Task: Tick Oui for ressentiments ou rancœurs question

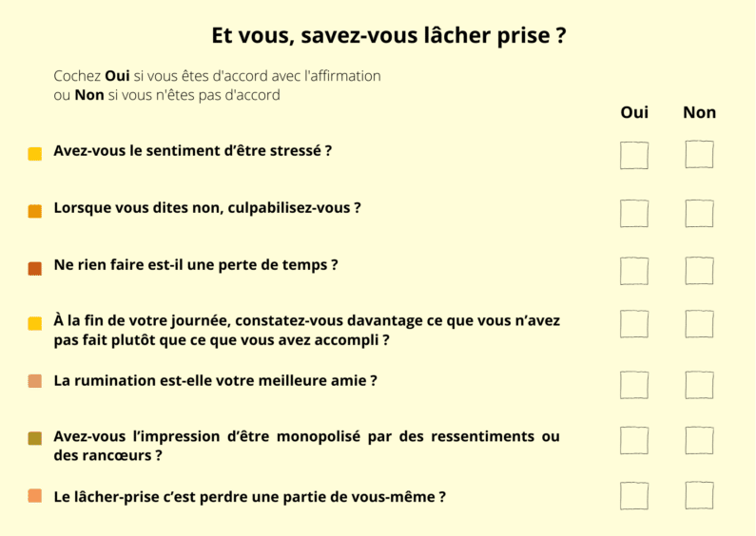Action: click(634, 440)
